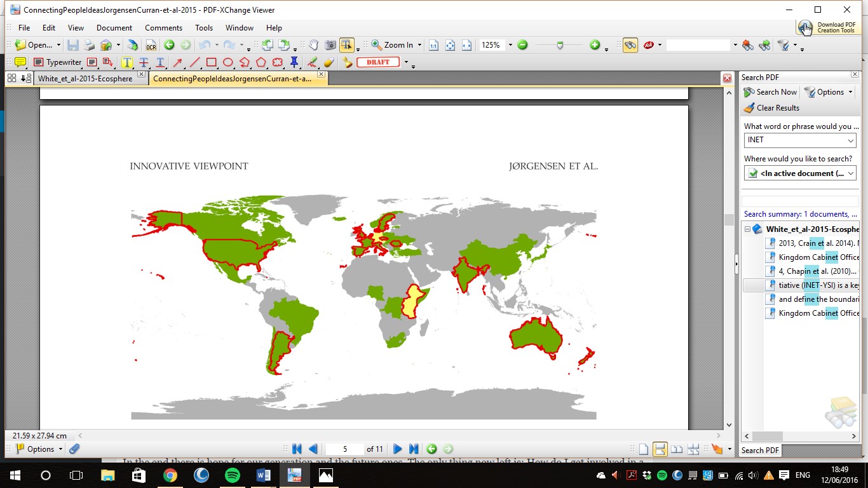Viewport: 868px width, 488px height.
Task: Select the Hand tool
Action: click(313, 45)
